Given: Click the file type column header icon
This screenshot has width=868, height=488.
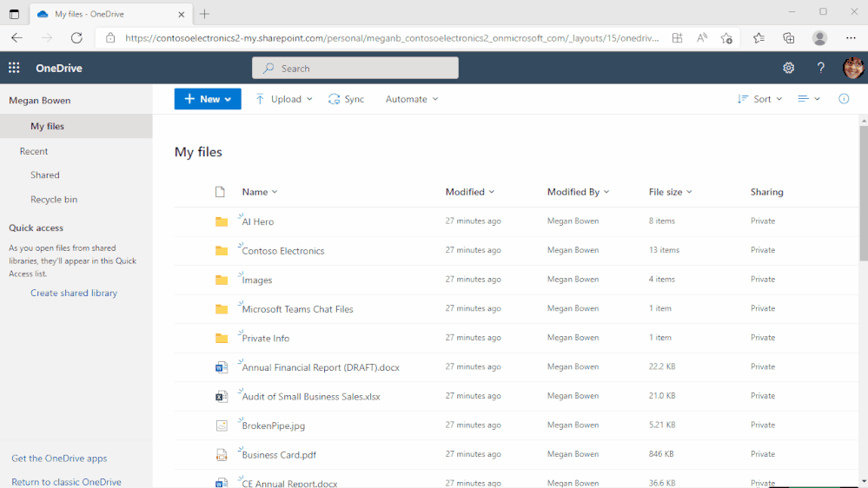Looking at the screenshot, I should (x=220, y=192).
